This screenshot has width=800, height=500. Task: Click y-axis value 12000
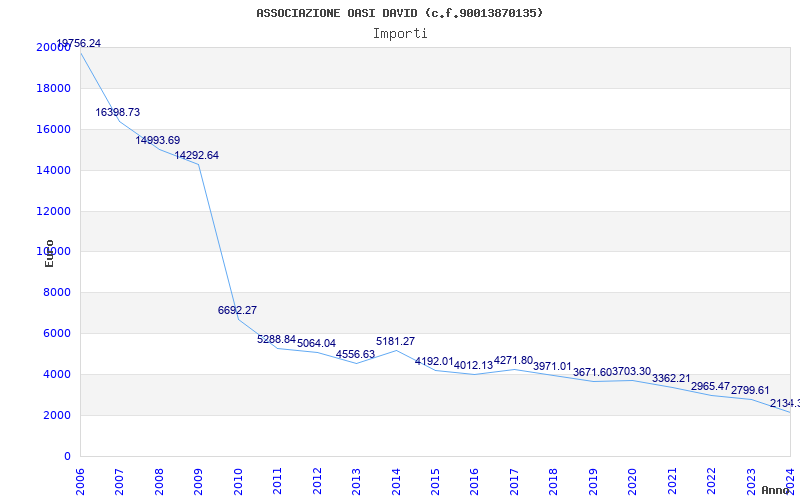click(54, 211)
